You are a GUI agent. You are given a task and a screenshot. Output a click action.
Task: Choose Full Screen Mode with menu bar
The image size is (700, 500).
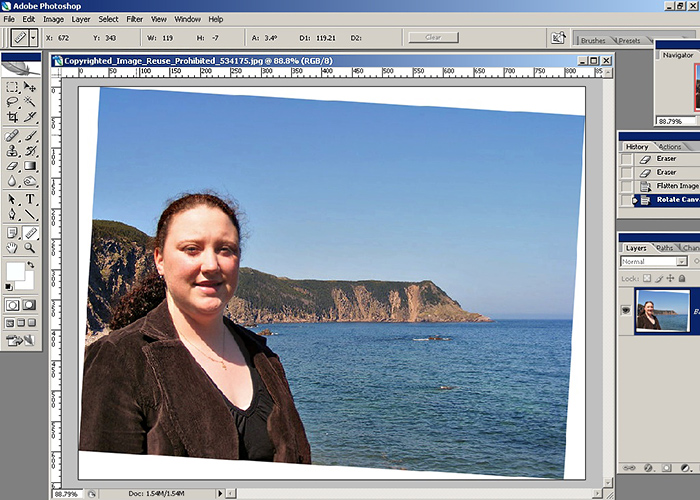click(21, 322)
